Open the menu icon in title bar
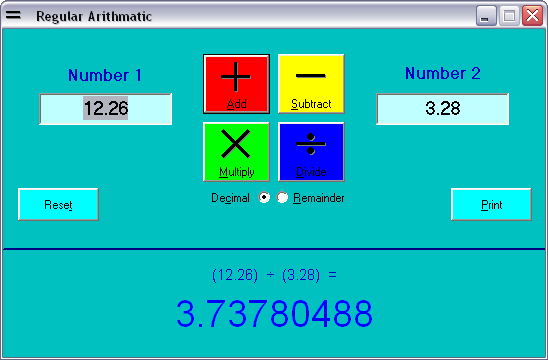The image size is (548, 360). [x=13, y=15]
